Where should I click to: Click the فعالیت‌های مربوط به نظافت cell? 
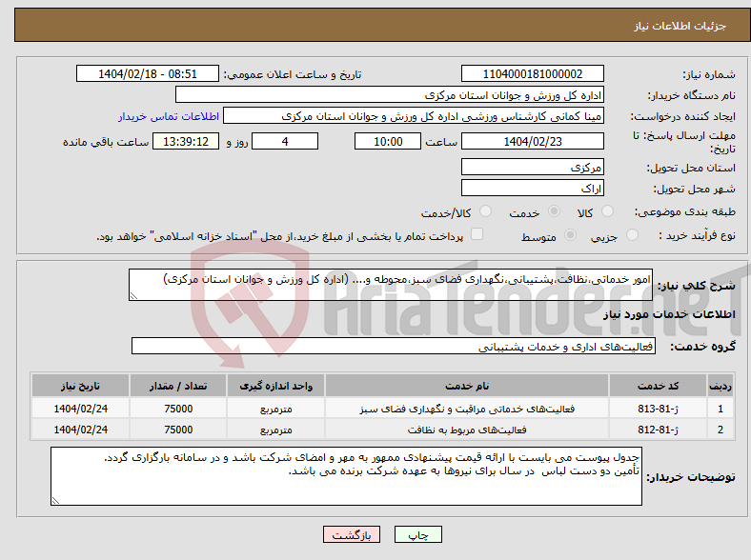click(467, 430)
